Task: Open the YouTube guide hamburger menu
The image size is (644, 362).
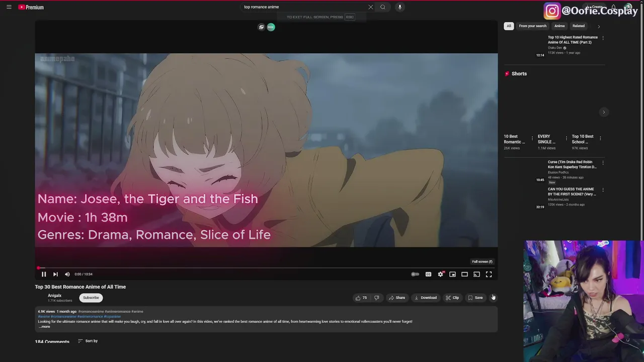Action: [x=9, y=7]
